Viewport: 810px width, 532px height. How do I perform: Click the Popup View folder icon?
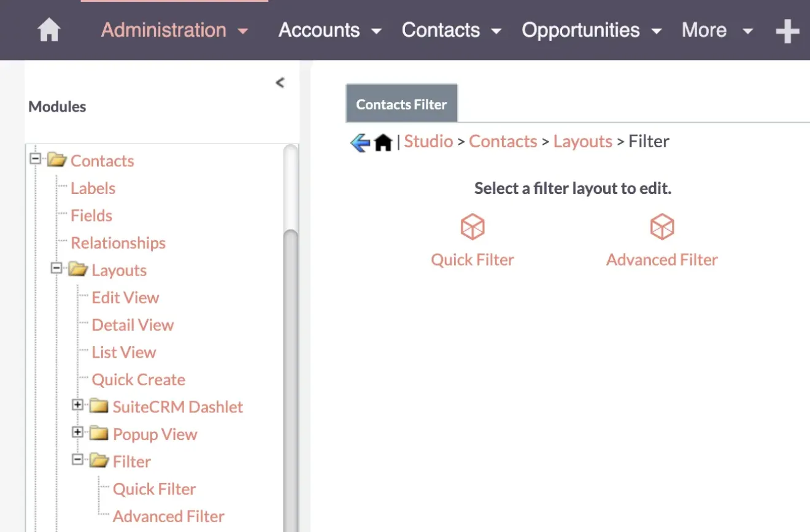tap(99, 433)
